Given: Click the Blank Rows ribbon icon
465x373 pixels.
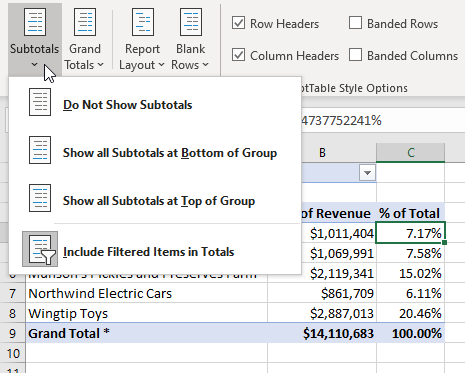Looking at the screenshot, I should 191,22.
